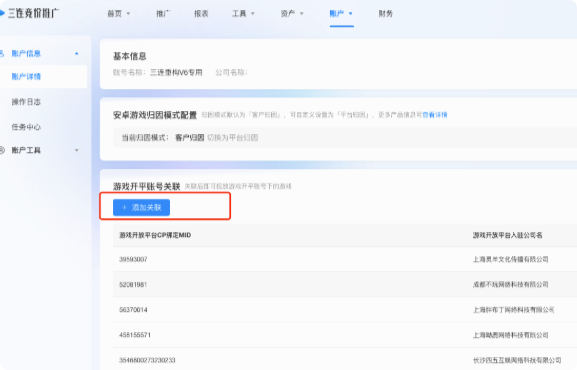The height and width of the screenshot is (370, 577).
Task: Click the MID cell starting with 4581
Action: point(135,335)
